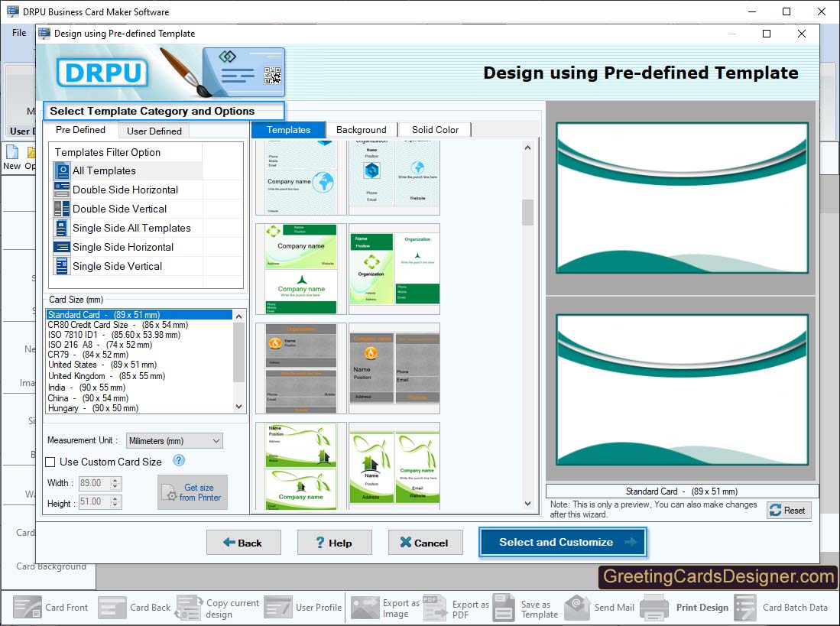Click the Back button

click(244, 543)
